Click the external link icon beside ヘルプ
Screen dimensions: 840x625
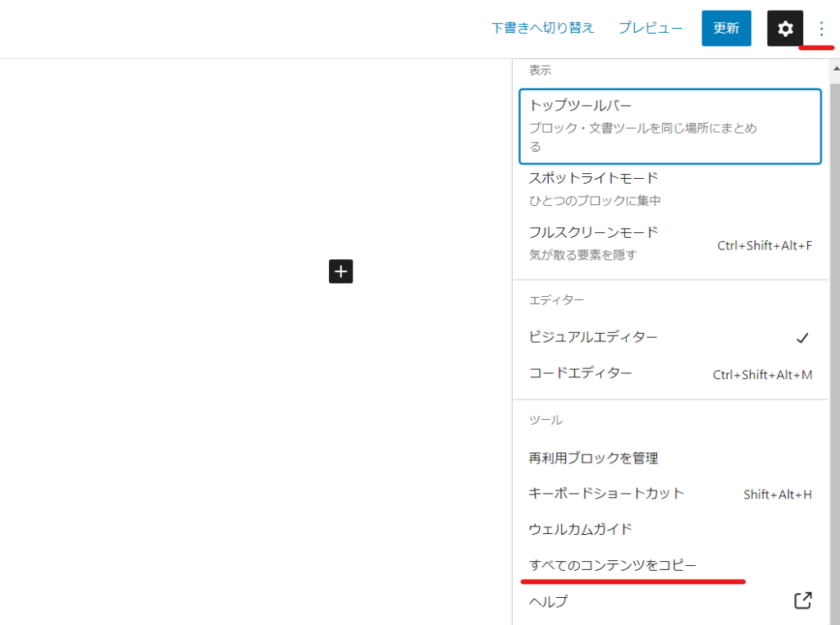point(803,600)
